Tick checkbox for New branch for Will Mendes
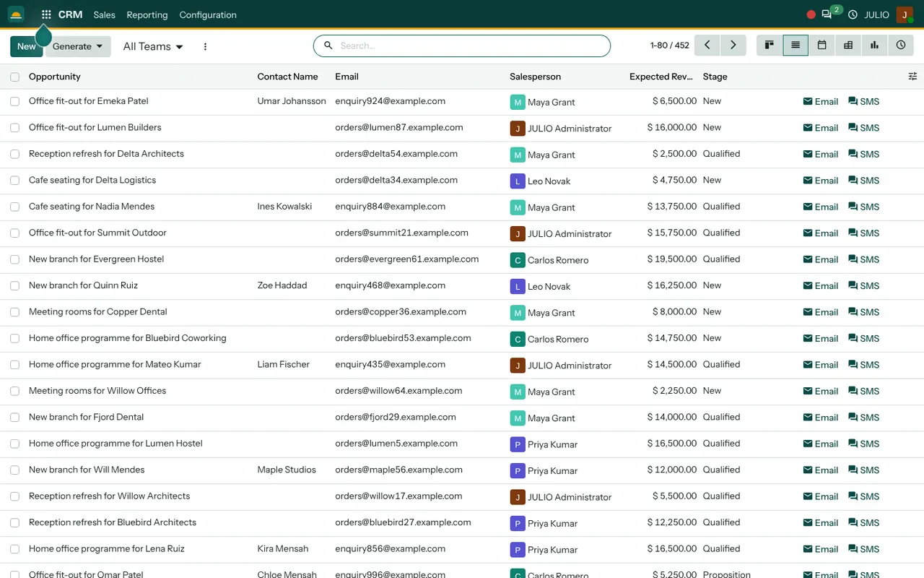Viewport: 924px width, 578px height. [15, 470]
